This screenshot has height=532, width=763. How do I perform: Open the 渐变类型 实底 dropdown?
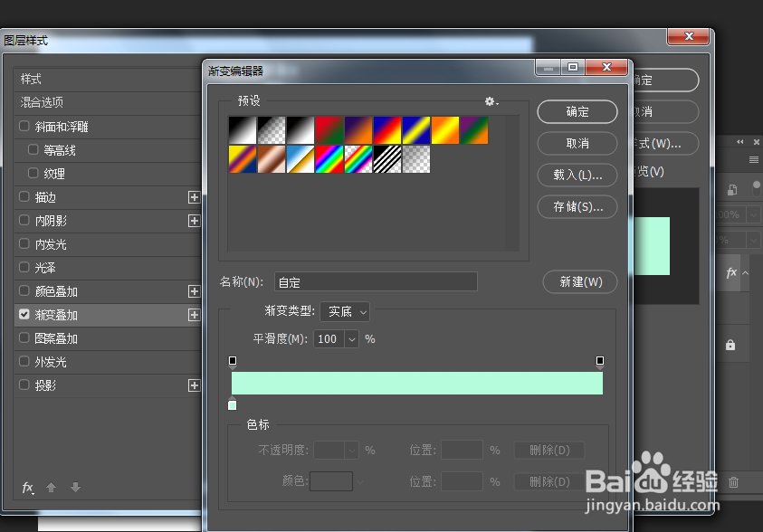pos(344,311)
